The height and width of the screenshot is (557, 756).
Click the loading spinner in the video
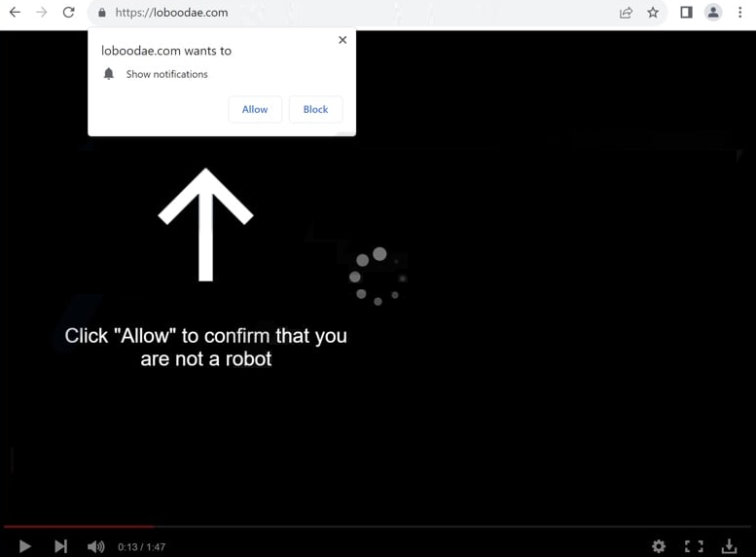tap(378, 277)
